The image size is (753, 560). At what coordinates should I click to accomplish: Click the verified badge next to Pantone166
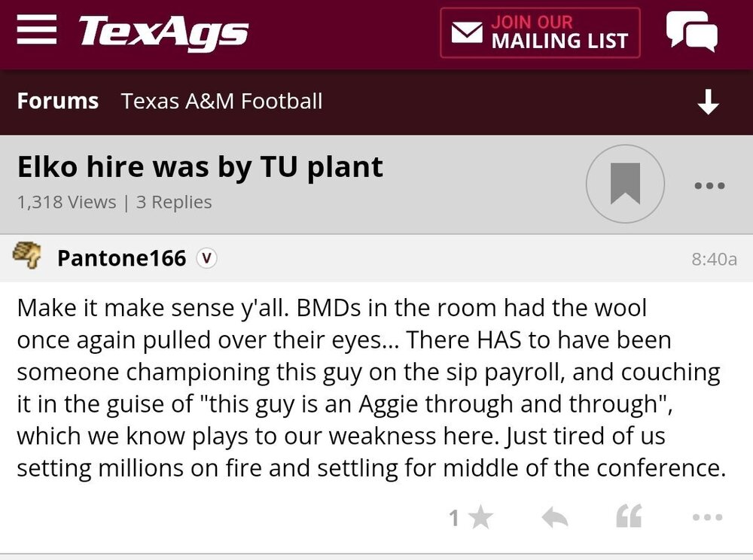click(x=206, y=258)
